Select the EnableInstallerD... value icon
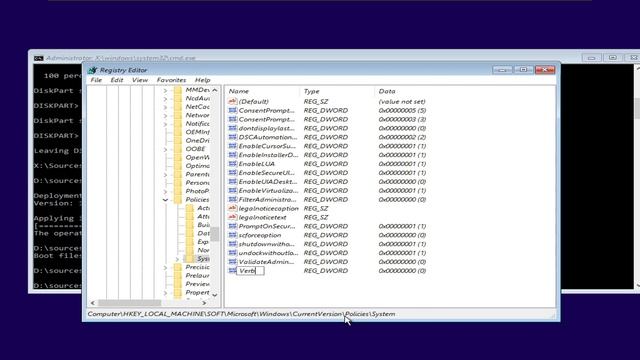The image size is (640, 360). point(233,155)
